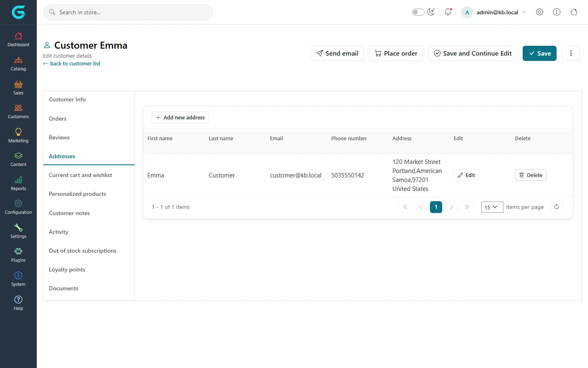Viewport: 588px width, 368px height.
Task: Click the top bar info circle icon
Action: point(557,12)
